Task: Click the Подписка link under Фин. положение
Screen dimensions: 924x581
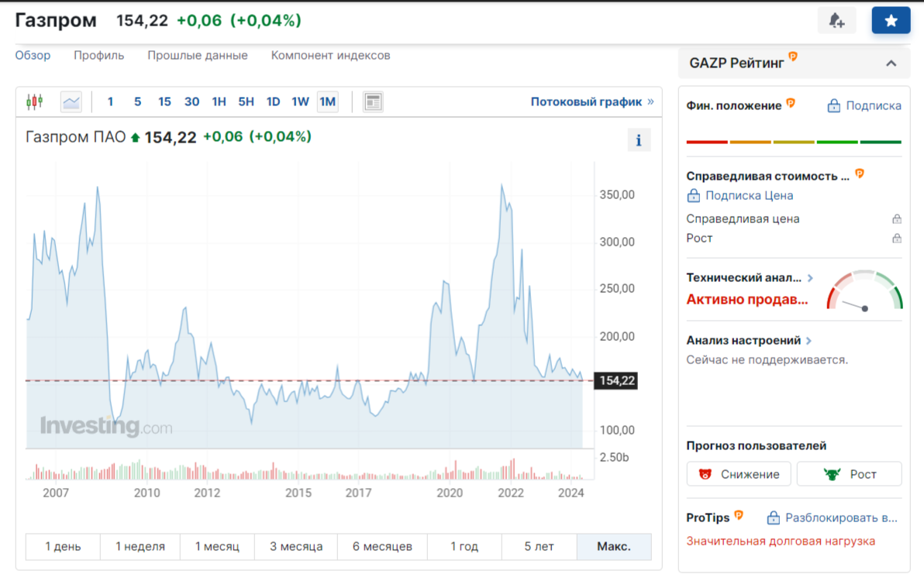Action: click(874, 106)
